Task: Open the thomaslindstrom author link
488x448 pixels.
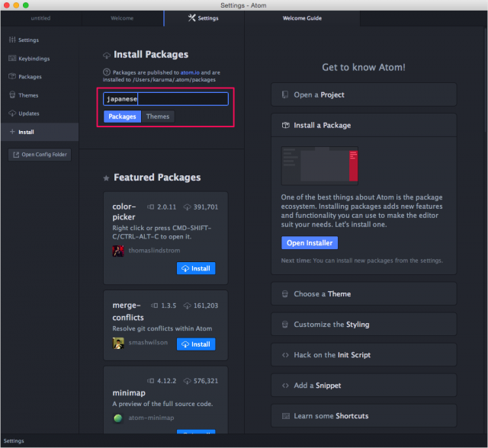Action: click(154, 250)
